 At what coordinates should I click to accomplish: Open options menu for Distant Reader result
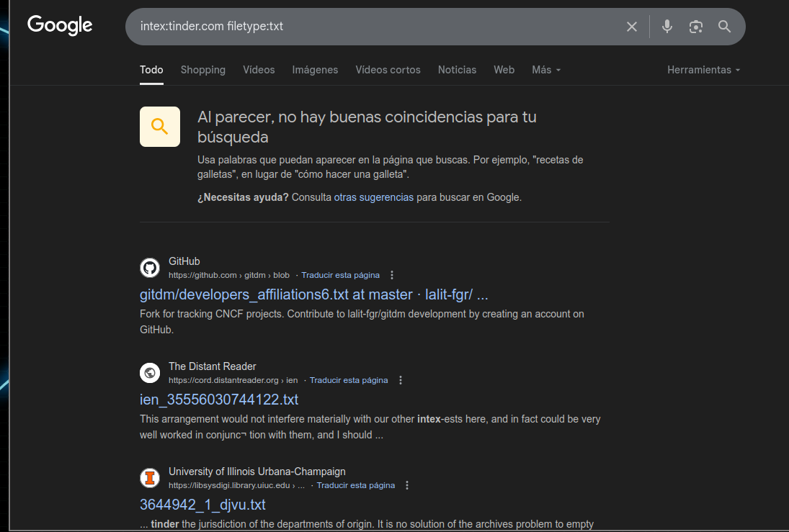[x=401, y=380]
